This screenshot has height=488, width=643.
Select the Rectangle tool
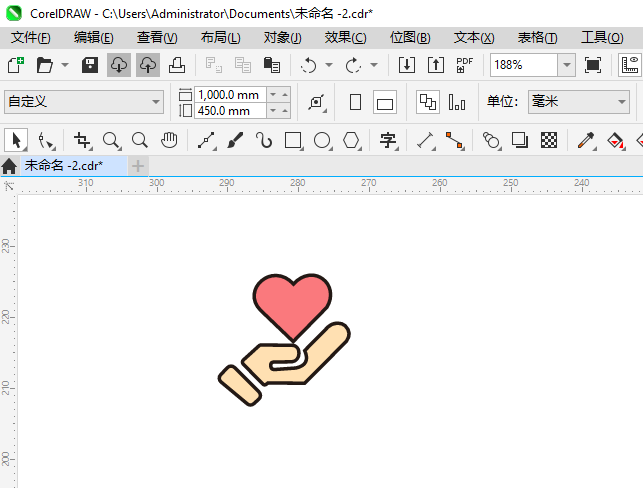294,140
